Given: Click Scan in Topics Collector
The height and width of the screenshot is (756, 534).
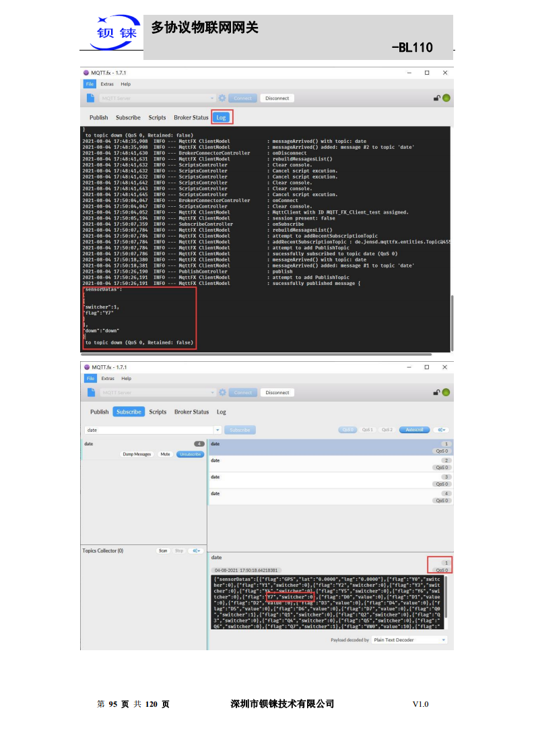Looking at the screenshot, I should coord(163,550).
